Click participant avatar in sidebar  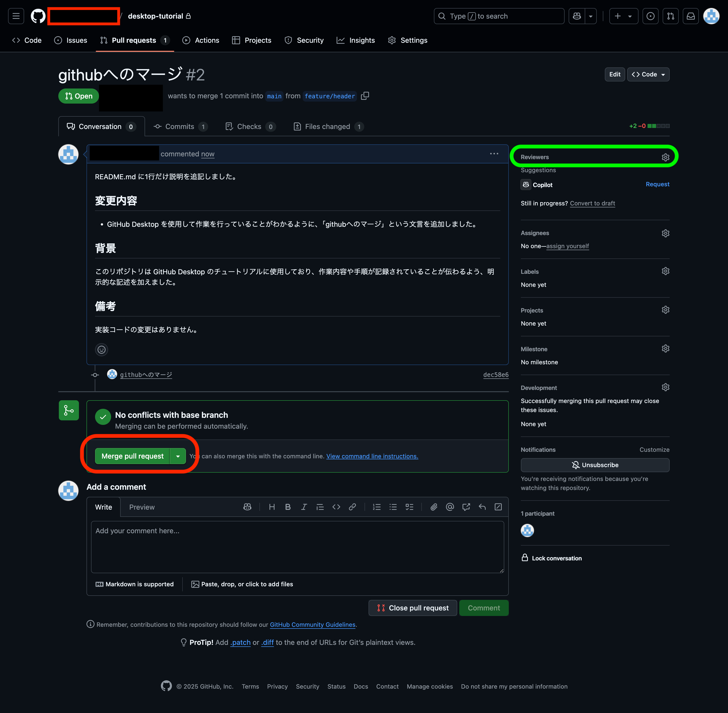pyautogui.click(x=527, y=530)
